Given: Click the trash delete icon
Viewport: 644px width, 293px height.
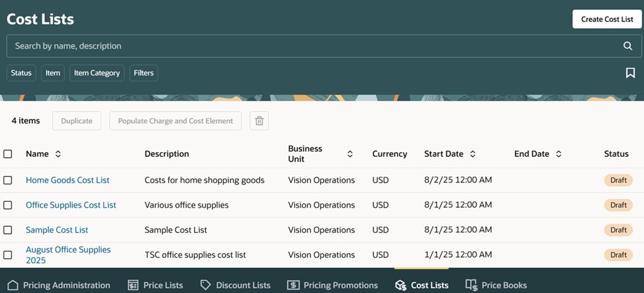Looking at the screenshot, I should [259, 121].
